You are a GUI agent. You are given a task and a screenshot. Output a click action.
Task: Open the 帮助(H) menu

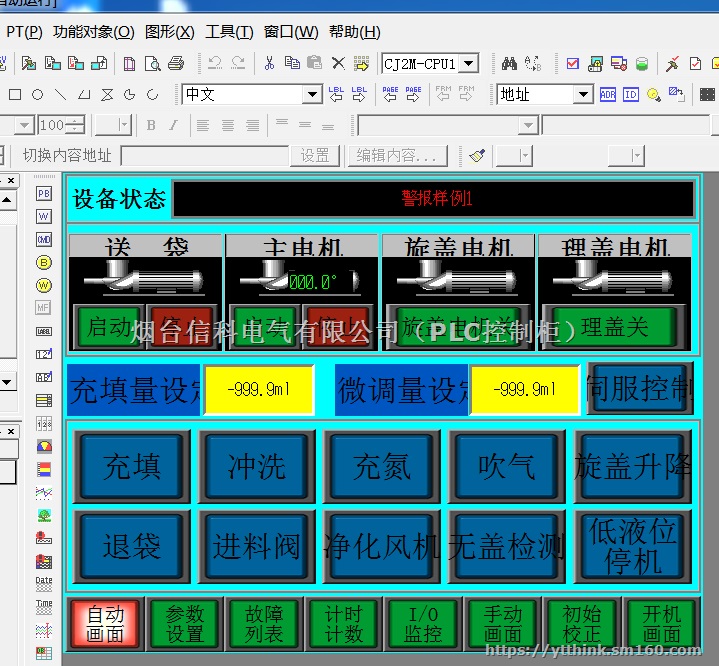coord(354,32)
